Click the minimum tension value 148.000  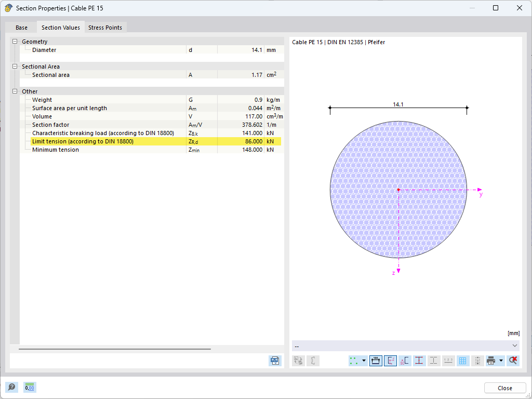point(252,150)
